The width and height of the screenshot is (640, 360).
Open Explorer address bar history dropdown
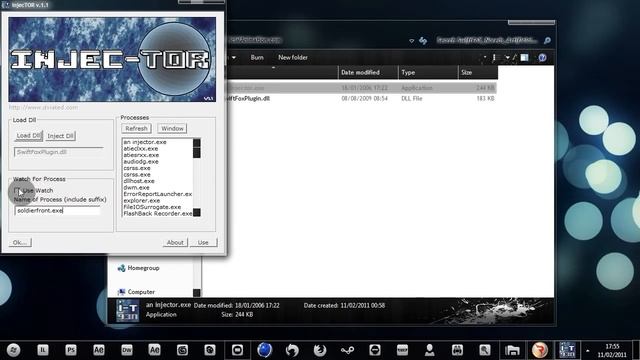[x=411, y=40]
